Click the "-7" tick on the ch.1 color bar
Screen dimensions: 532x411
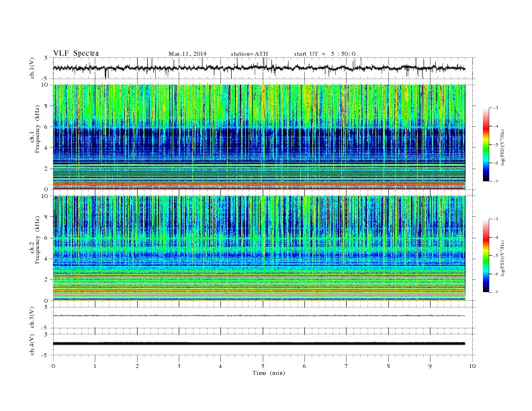496,181
